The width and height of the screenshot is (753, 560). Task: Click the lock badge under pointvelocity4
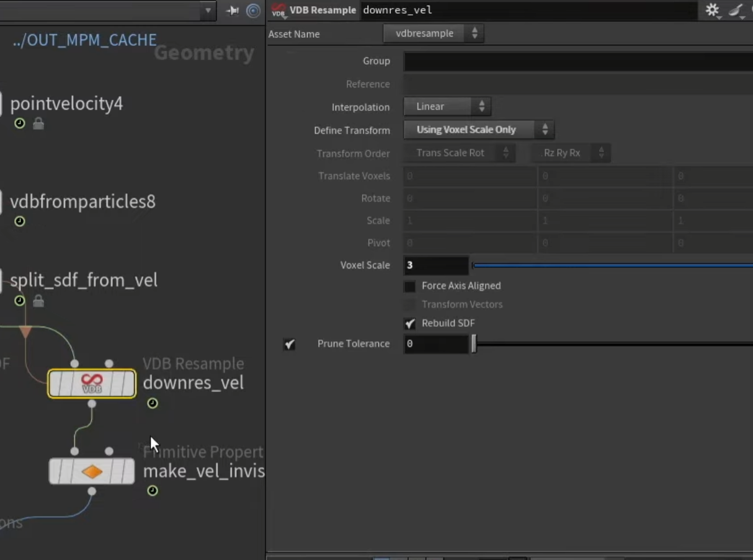[x=38, y=124]
